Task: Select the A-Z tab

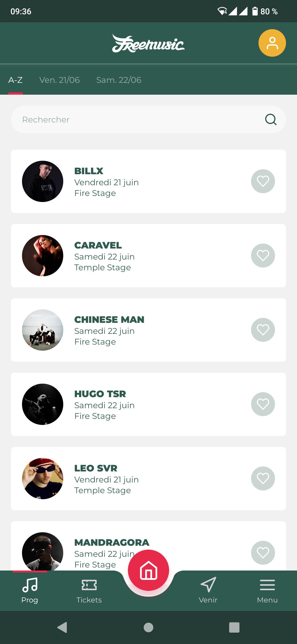Action: point(15,80)
